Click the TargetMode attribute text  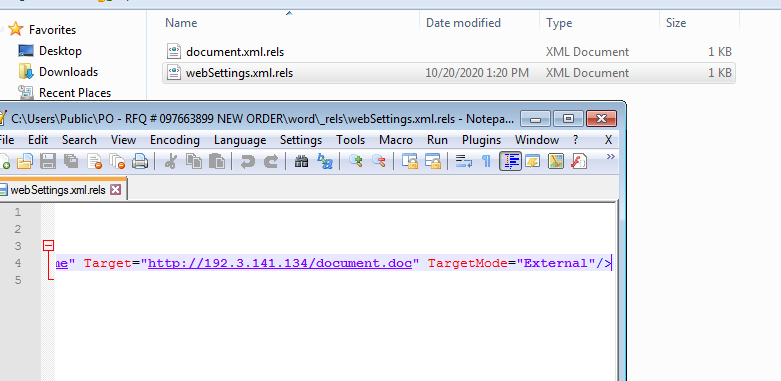(468, 263)
